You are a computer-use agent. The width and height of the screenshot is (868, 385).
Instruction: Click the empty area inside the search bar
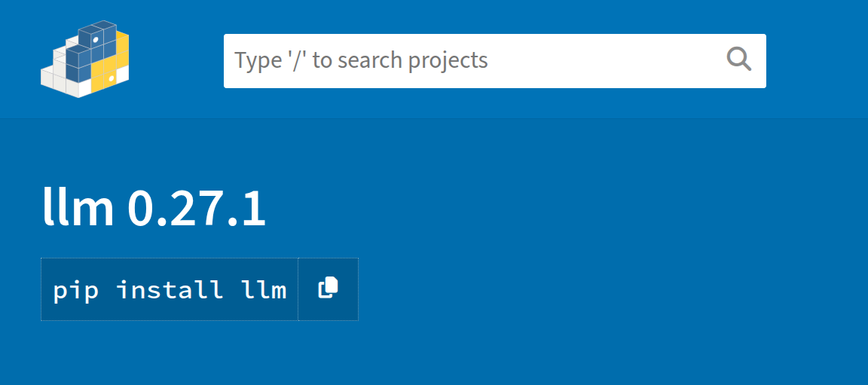pos(603,60)
